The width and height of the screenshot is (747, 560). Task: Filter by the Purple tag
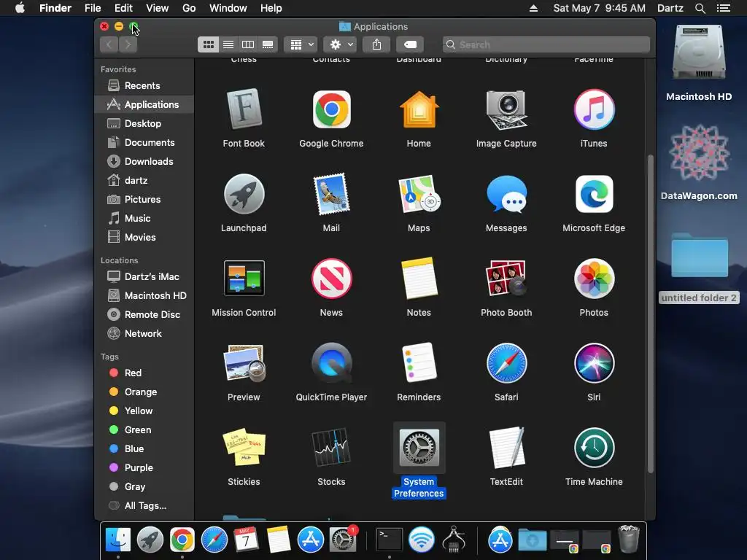point(144,467)
